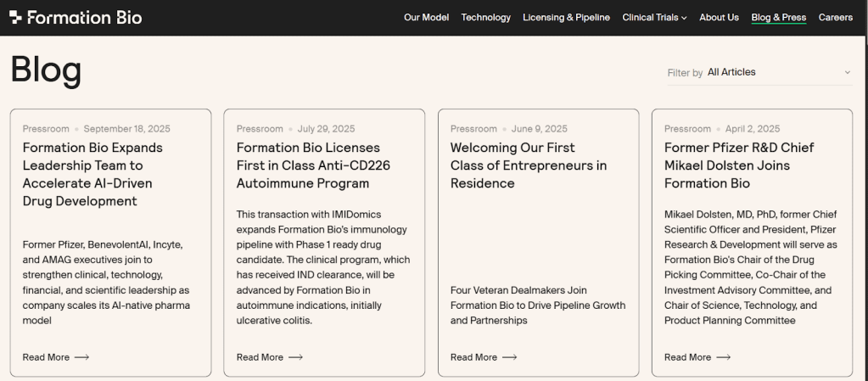The height and width of the screenshot is (381, 868).
Task: Open Welcoming Our First Class article title
Action: coord(528,165)
